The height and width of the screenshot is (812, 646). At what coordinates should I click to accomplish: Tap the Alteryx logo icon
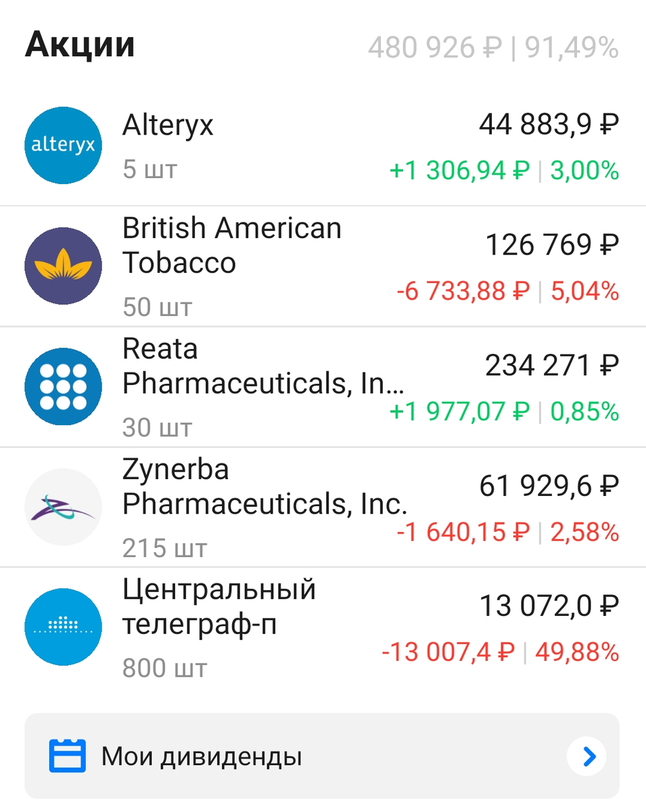click(63, 145)
